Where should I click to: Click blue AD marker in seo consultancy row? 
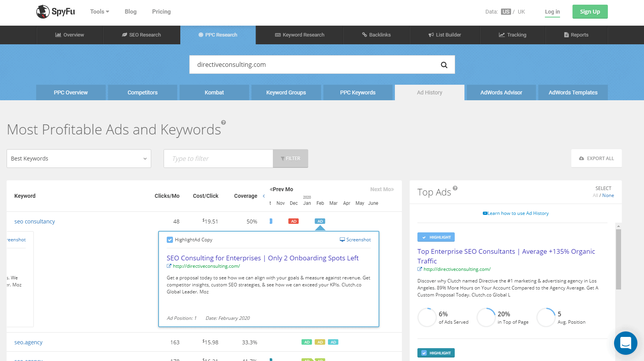pyautogui.click(x=320, y=221)
